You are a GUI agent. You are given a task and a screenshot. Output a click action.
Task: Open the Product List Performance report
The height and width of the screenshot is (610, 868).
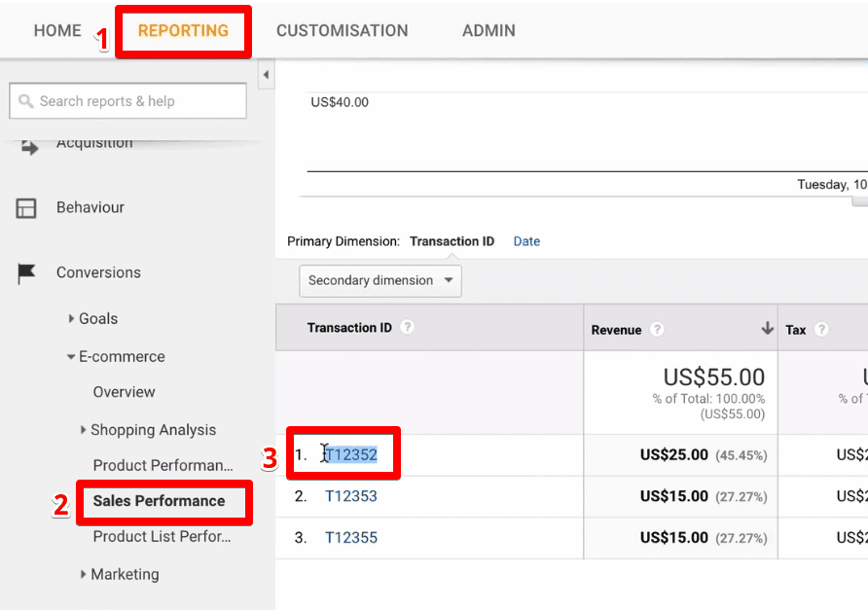[x=162, y=536]
